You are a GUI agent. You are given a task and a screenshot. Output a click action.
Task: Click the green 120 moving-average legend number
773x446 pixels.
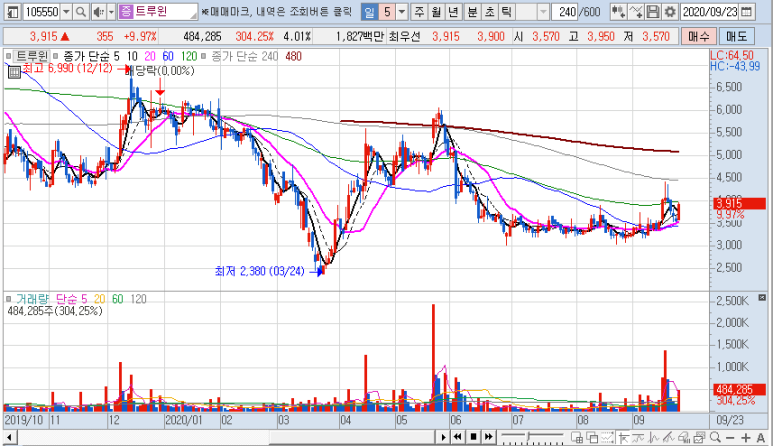pyautogui.click(x=189, y=56)
